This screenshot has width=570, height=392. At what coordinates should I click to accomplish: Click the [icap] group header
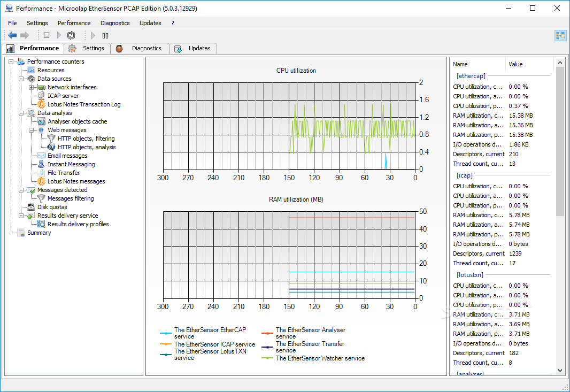click(465, 175)
